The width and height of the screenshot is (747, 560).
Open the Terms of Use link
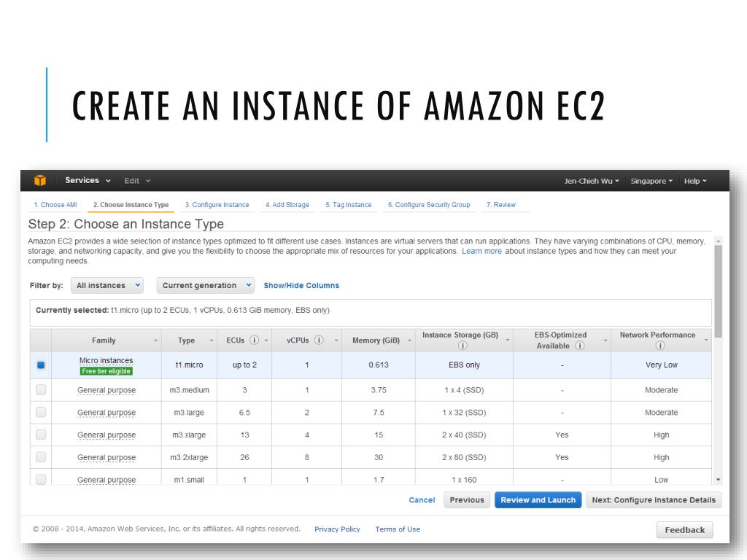tap(398, 529)
